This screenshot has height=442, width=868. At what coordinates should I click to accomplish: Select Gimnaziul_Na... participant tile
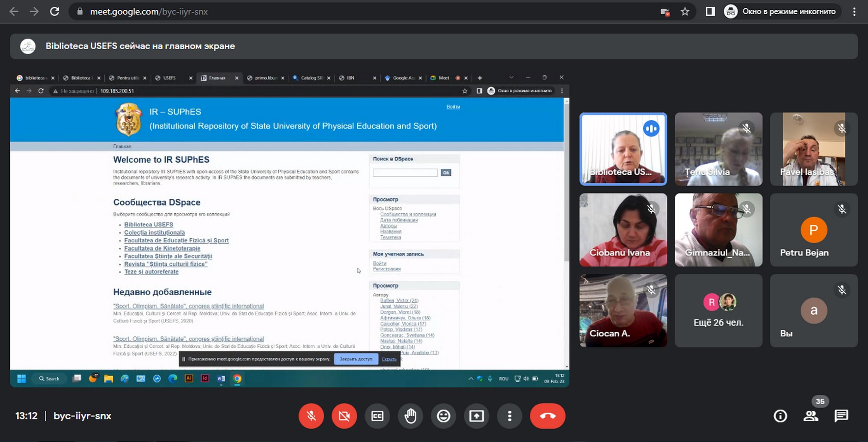pyautogui.click(x=718, y=230)
